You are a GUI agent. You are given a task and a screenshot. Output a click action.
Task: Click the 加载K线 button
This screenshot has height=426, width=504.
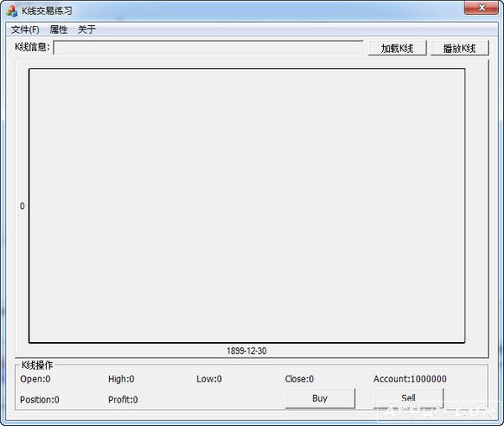click(x=397, y=48)
